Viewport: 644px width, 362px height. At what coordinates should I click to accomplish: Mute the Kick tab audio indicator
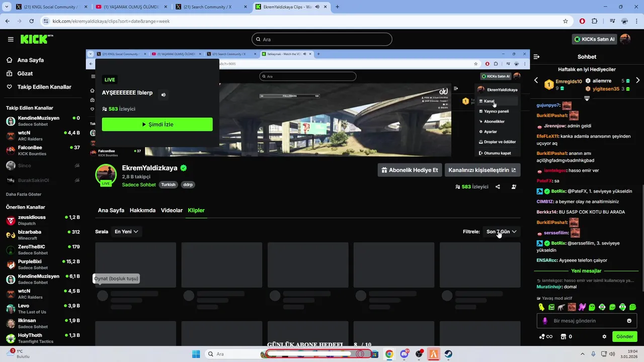pyautogui.click(x=317, y=7)
